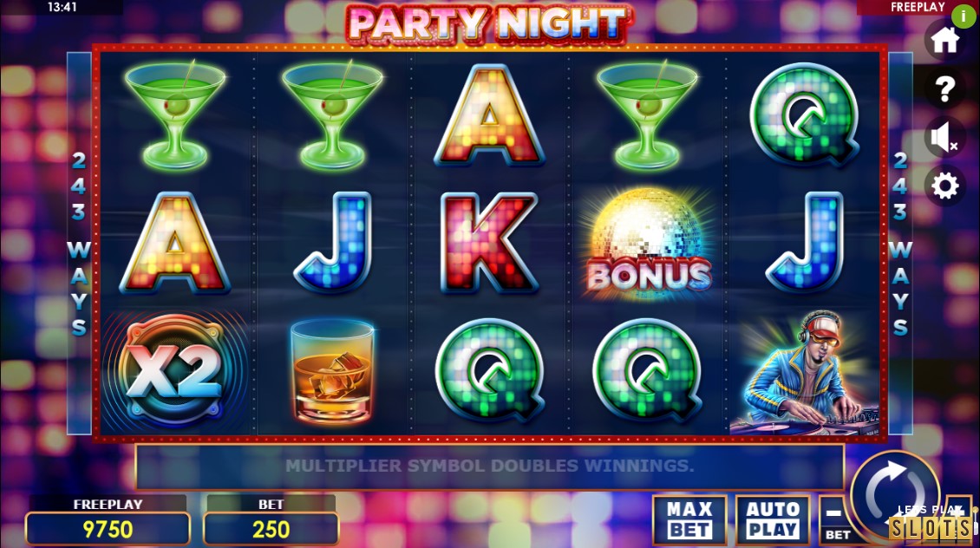Start Auto Play mode
This screenshot has height=548, width=980.
(773, 519)
